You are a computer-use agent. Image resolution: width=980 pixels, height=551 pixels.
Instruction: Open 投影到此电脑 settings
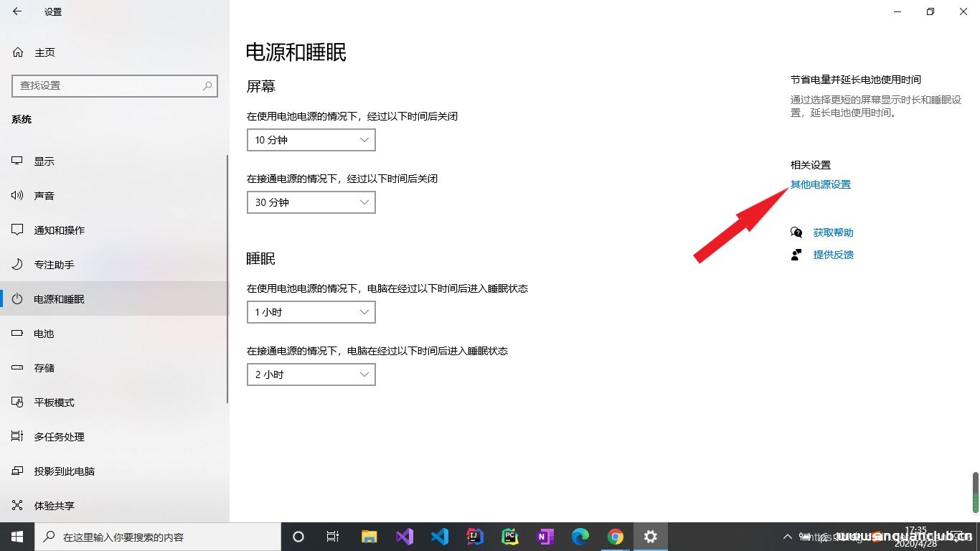(x=65, y=471)
